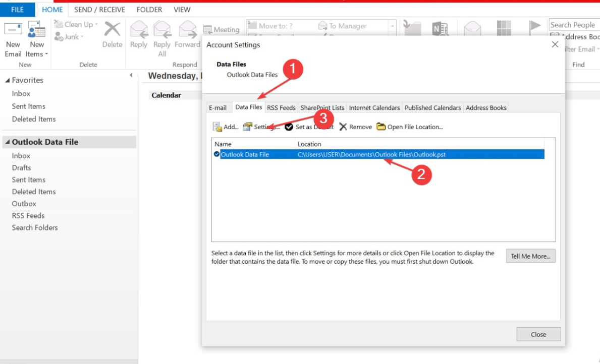This screenshot has width=600, height=364.
Task: Select the To Manager quick step
Action: pyautogui.click(x=342, y=26)
